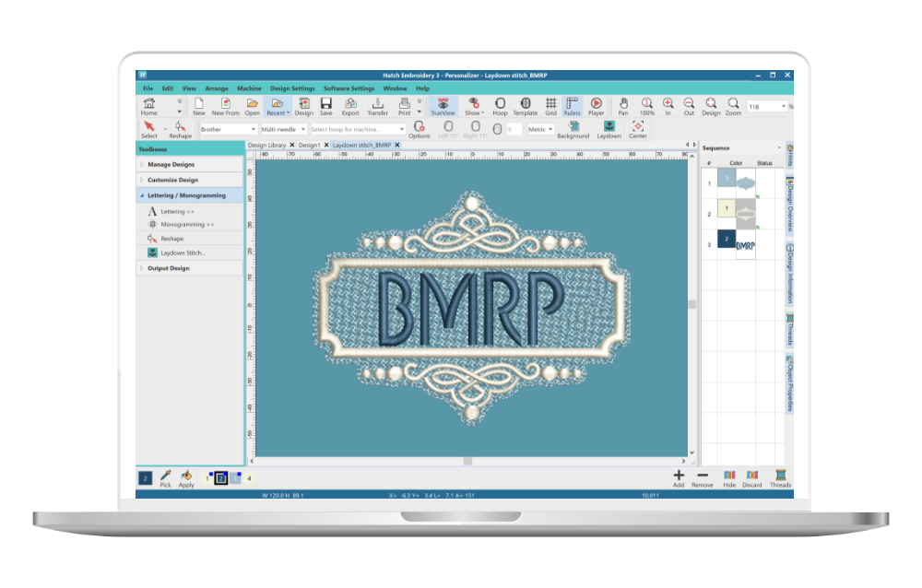The height and width of the screenshot is (588, 922).
Task: Center the design with the Center icon
Action: click(638, 128)
